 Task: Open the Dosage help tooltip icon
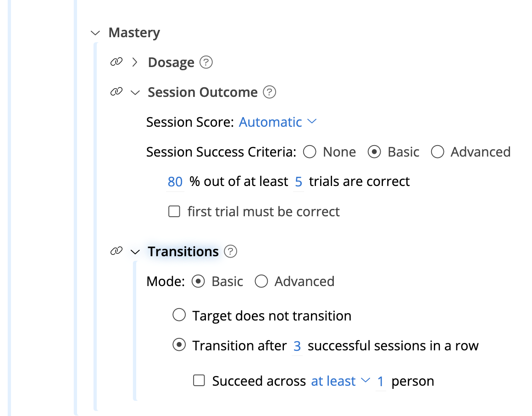206,62
